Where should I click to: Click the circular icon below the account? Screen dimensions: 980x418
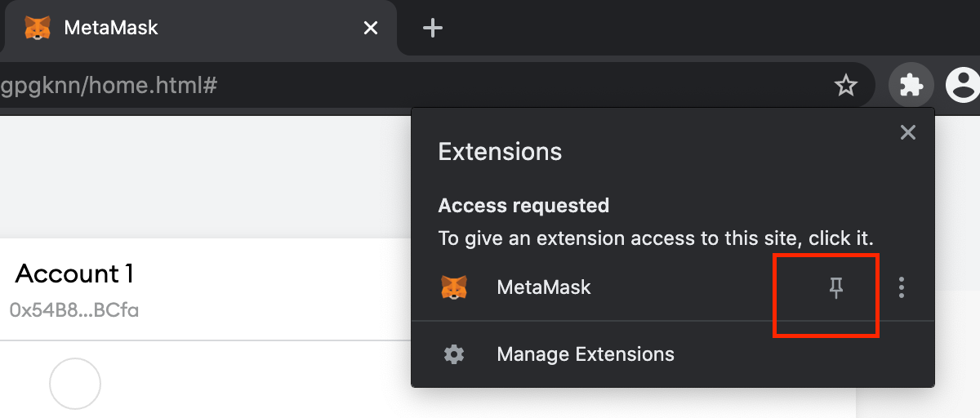pos(75,383)
